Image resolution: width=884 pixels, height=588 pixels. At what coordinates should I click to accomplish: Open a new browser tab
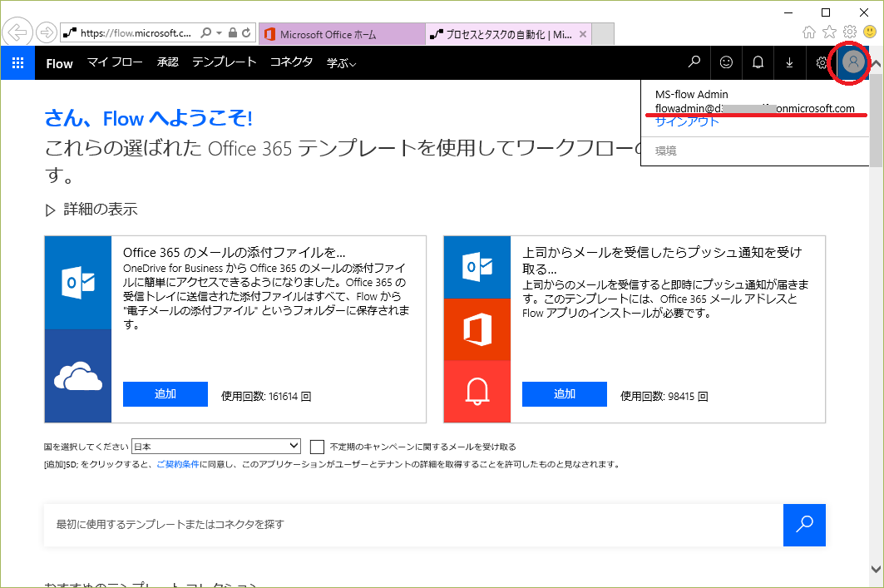click(x=603, y=34)
